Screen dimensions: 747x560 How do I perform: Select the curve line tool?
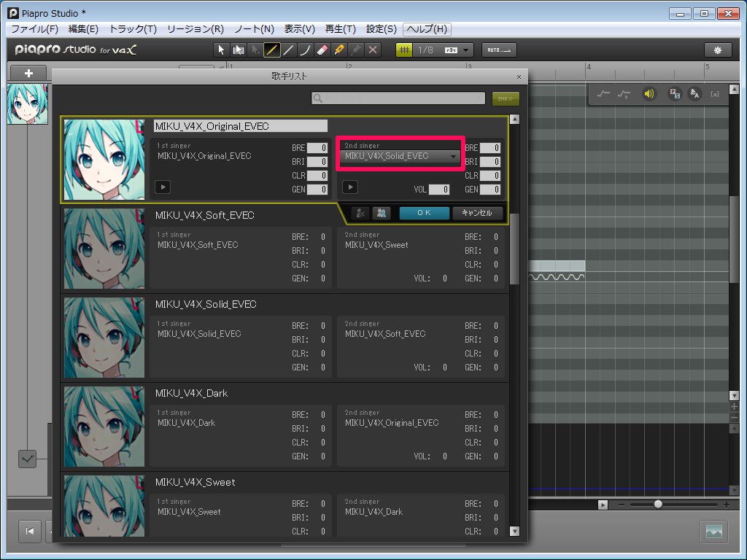305,50
